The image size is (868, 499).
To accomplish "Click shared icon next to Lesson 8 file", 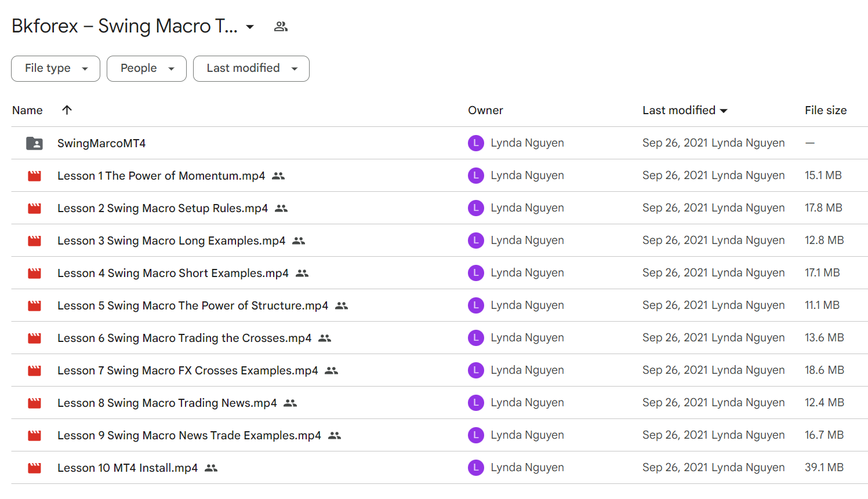I will 290,403.
